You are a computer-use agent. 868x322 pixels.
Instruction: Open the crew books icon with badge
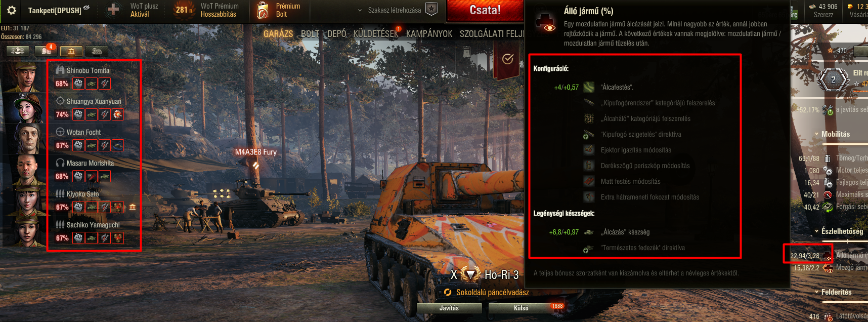[x=46, y=50]
